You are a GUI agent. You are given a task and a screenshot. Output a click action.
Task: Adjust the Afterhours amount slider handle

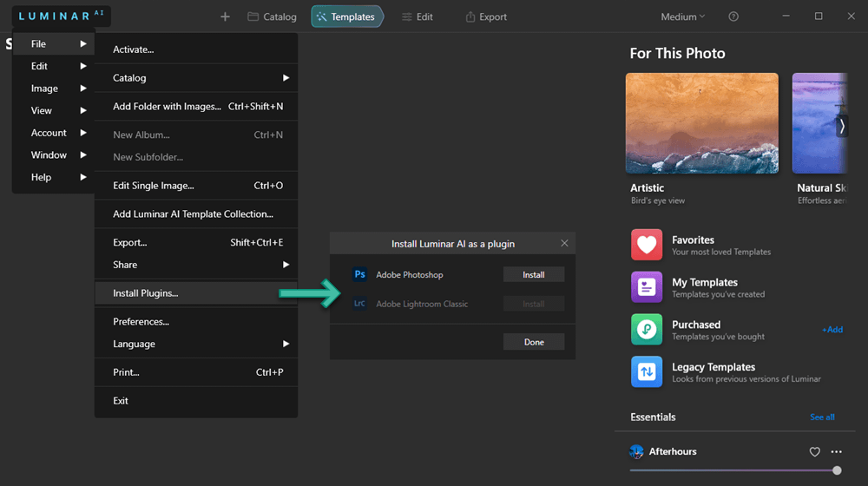point(837,470)
